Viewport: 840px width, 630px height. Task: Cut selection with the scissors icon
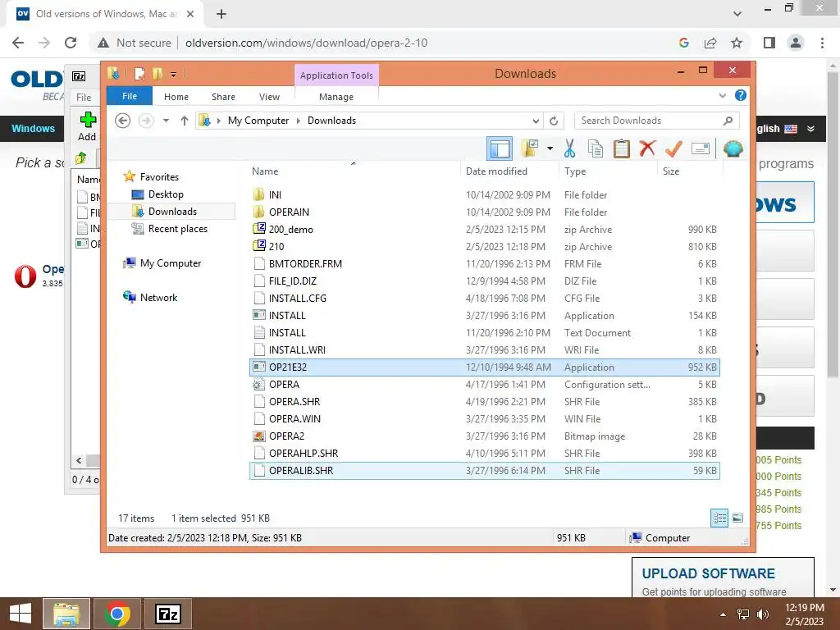point(569,148)
